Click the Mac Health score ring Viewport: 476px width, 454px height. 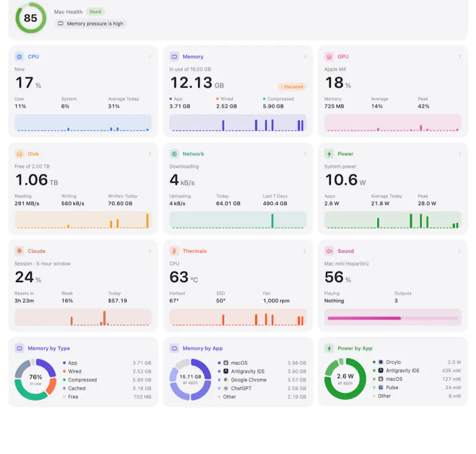(x=31, y=18)
